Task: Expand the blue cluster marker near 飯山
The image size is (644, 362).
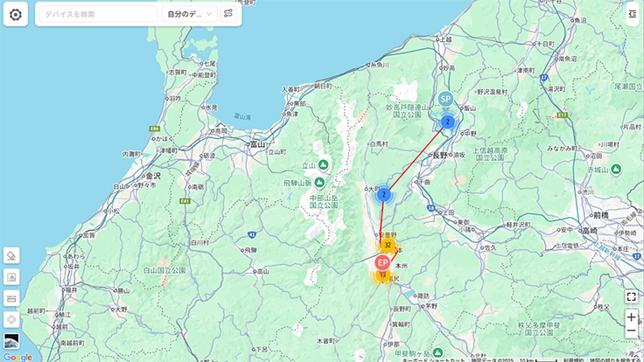Action: tap(448, 122)
